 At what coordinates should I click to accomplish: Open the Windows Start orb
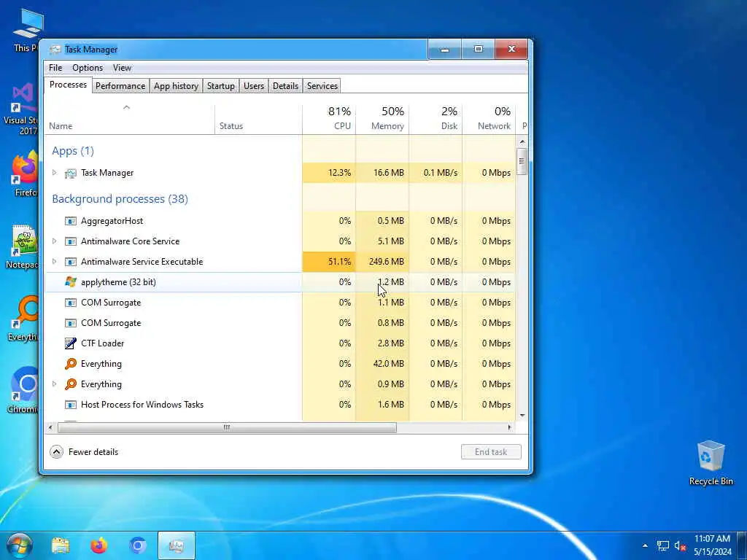click(x=20, y=545)
